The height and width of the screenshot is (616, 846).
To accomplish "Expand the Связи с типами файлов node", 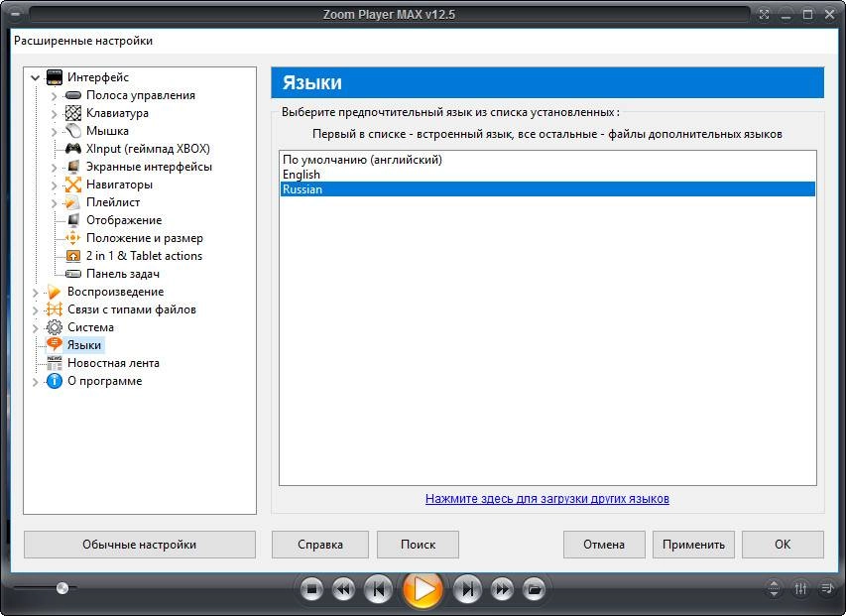I will click(36, 310).
